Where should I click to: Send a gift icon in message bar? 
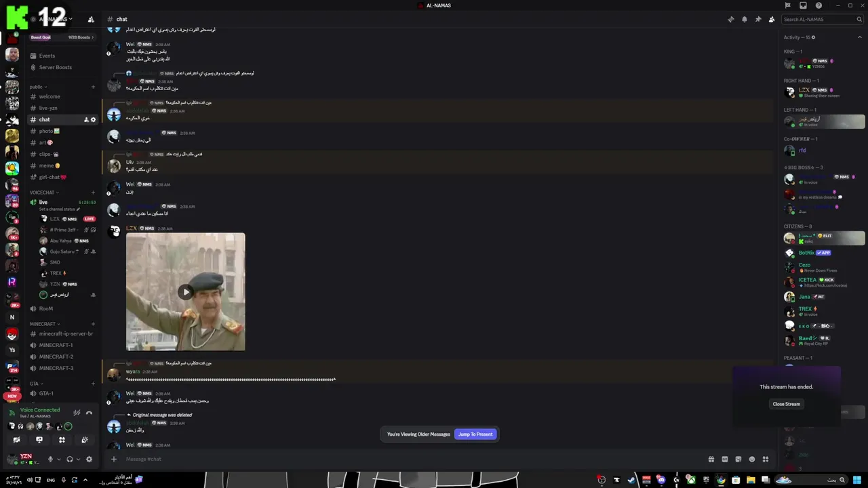[711, 459]
